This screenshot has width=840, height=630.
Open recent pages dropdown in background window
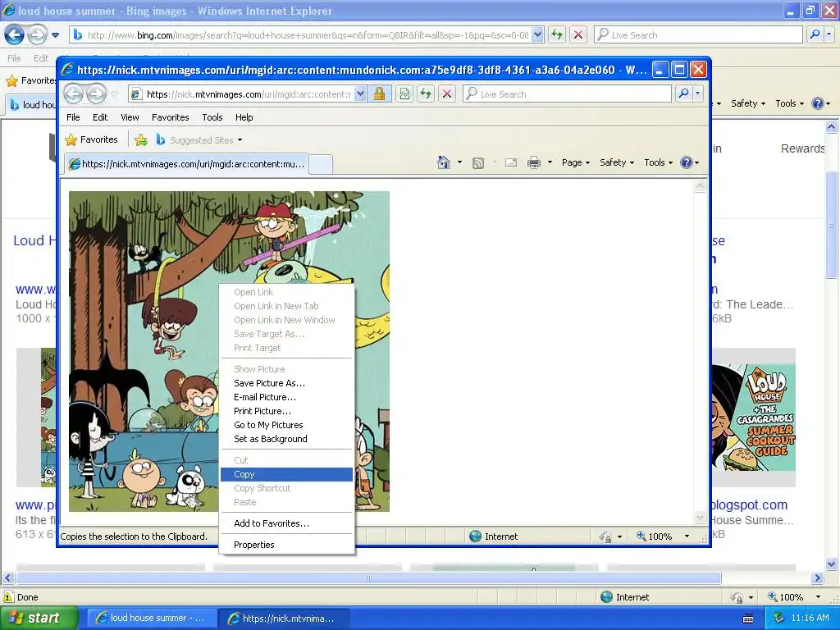pyautogui.click(x=55, y=35)
